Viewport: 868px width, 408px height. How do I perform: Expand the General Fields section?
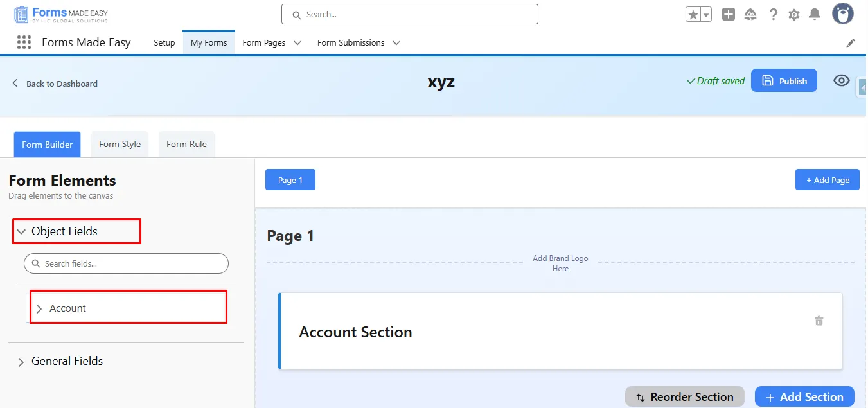21,362
